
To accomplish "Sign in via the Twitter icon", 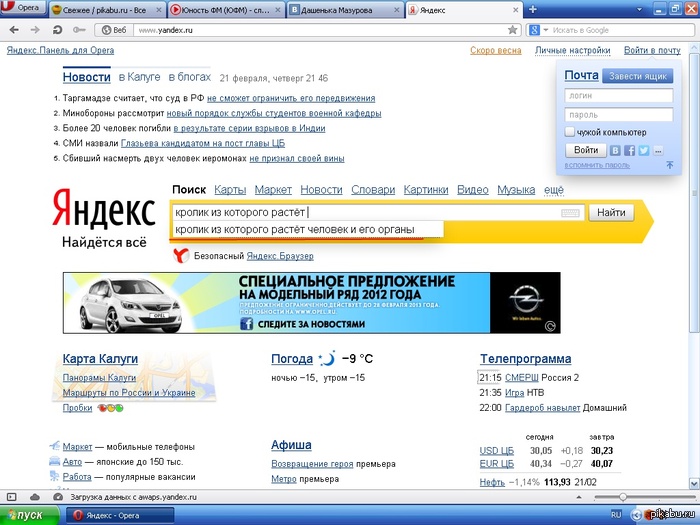I will pyautogui.click(x=644, y=150).
